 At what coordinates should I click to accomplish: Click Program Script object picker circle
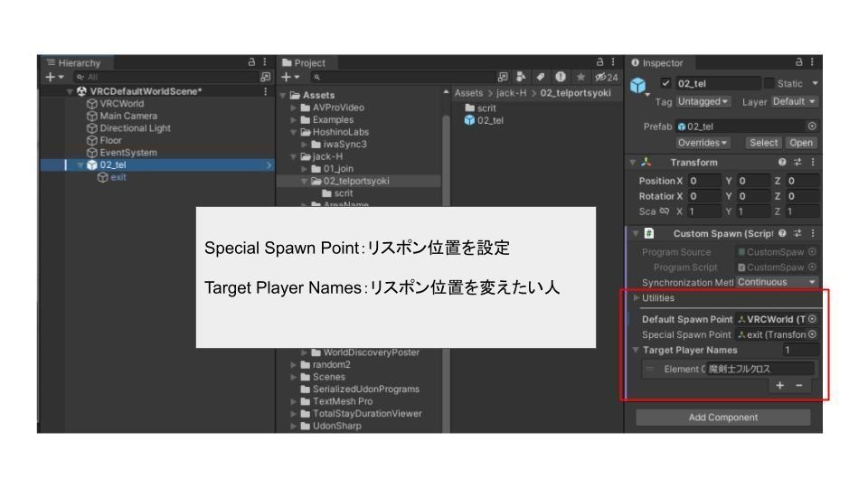pyautogui.click(x=812, y=267)
